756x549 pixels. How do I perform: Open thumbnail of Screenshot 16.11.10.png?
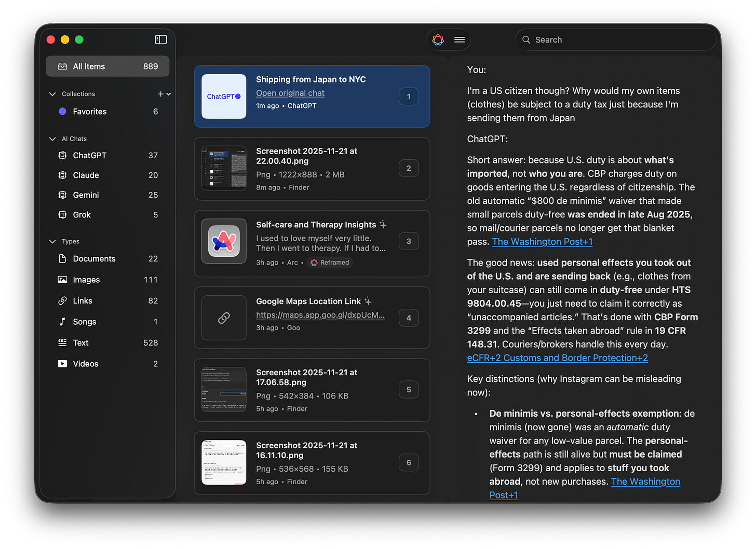[224, 462]
